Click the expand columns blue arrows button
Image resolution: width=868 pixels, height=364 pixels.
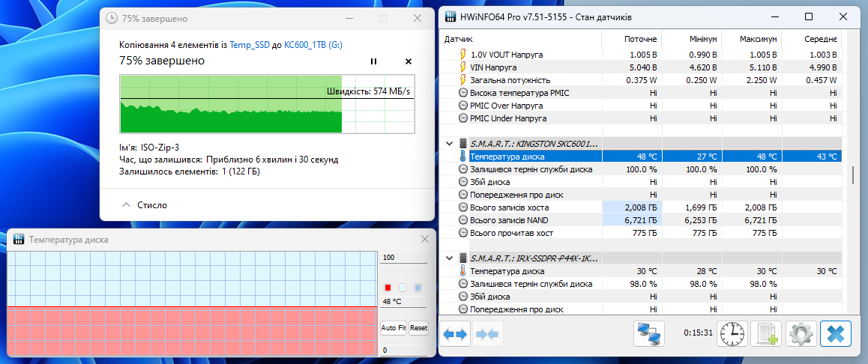click(x=455, y=334)
